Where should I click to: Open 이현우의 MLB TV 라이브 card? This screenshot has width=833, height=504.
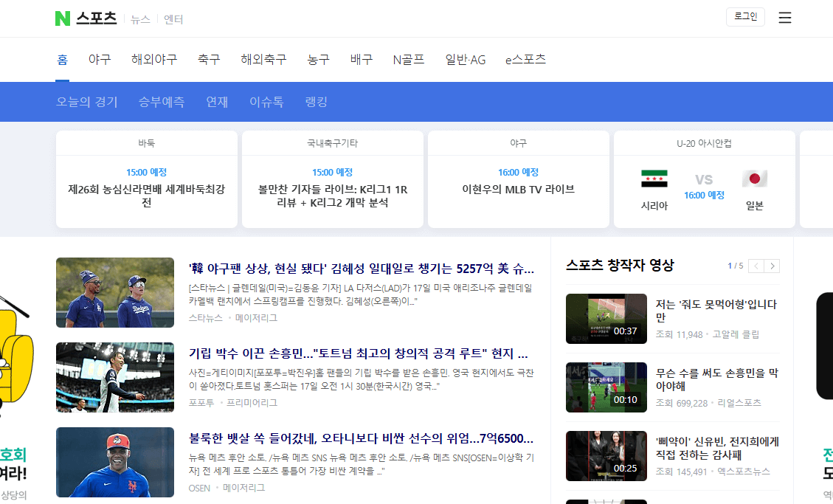point(519,179)
